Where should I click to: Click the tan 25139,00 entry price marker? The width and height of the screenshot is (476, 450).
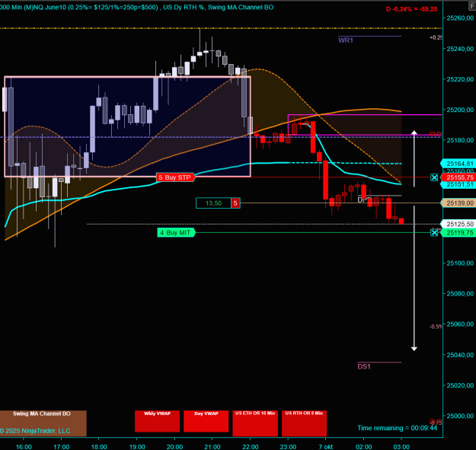[458, 203]
